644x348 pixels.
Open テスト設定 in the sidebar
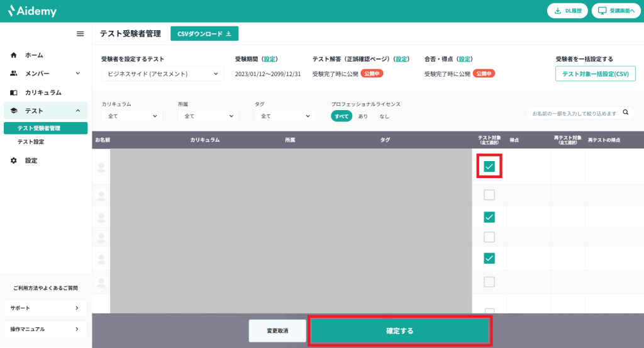31,142
